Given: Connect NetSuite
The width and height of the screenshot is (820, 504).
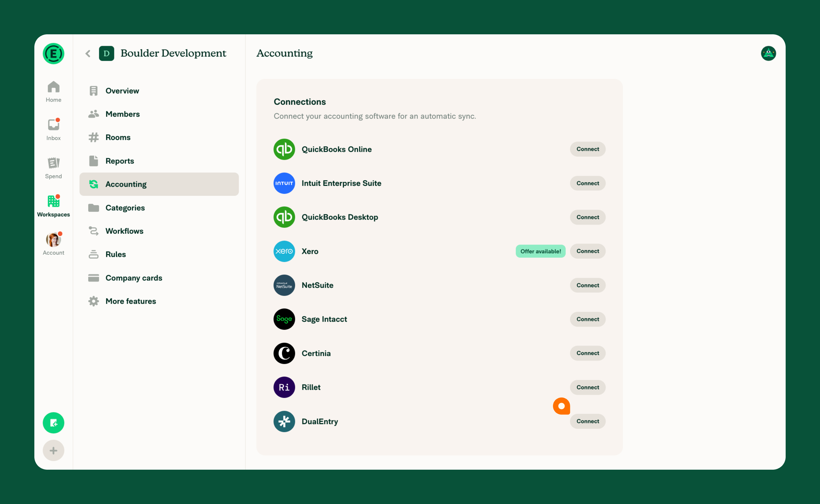Looking at the screenshot, I should pos(587,285).
